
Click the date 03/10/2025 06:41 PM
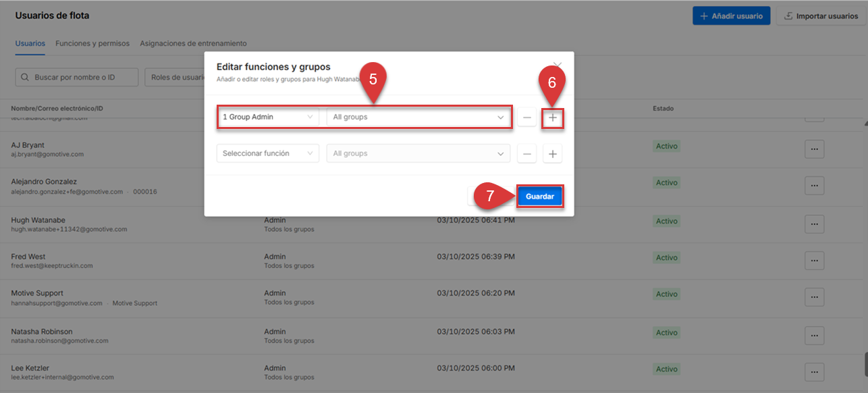pos(476,219)
